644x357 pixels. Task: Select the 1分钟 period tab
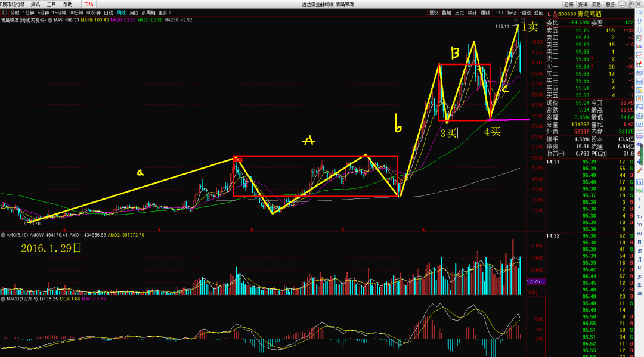[x=29, y=13]
